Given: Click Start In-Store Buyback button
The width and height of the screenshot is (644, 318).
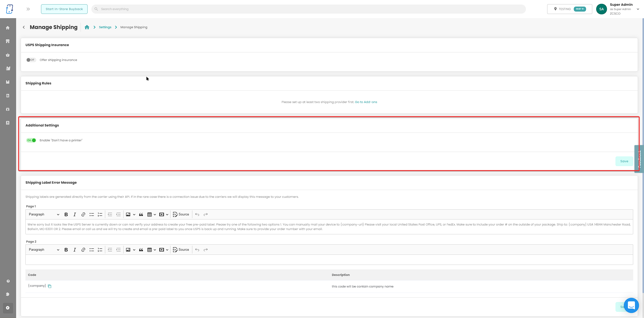Looking at the screenshot, I should [x=64, y=9].
